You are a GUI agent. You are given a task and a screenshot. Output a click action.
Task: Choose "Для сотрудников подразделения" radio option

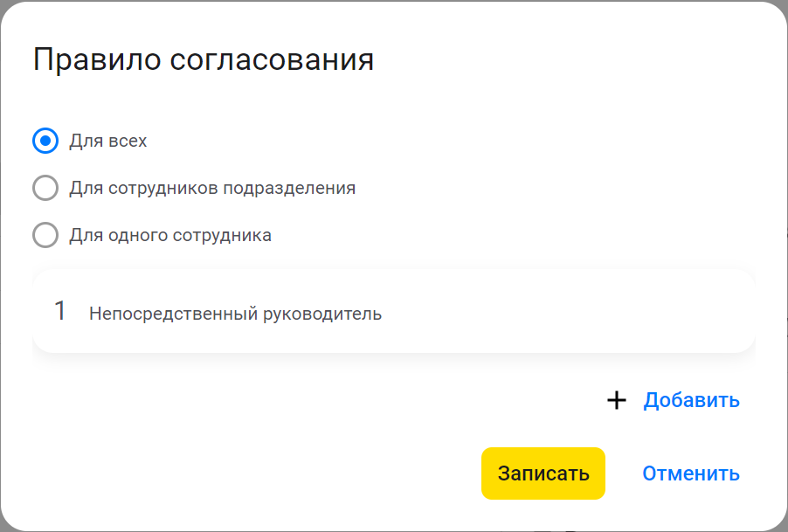[x=45, y=188]
